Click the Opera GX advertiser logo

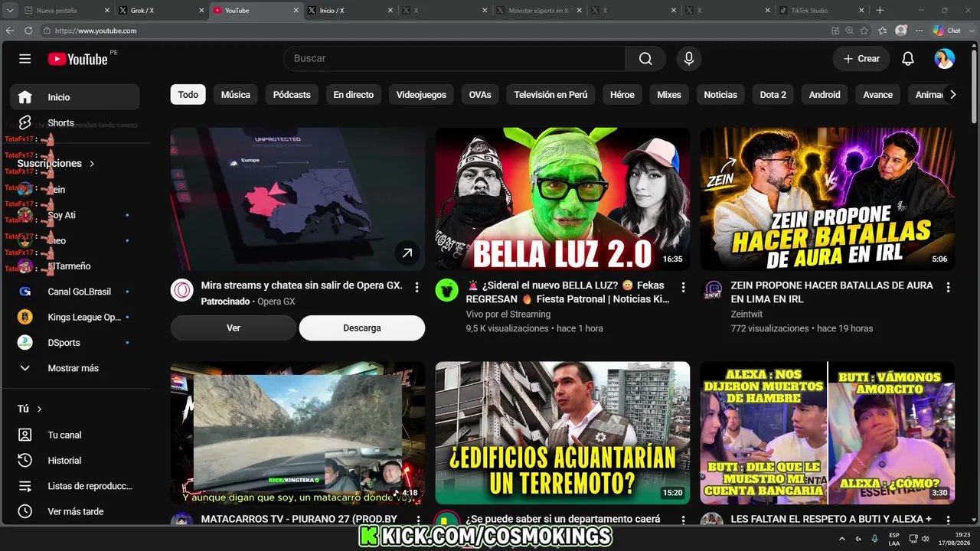click(x=182, y=290)
